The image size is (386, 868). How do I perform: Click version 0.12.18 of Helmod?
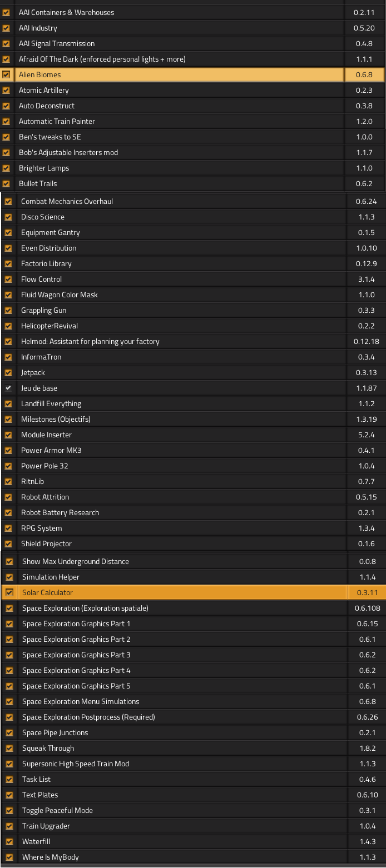(366, 341)
